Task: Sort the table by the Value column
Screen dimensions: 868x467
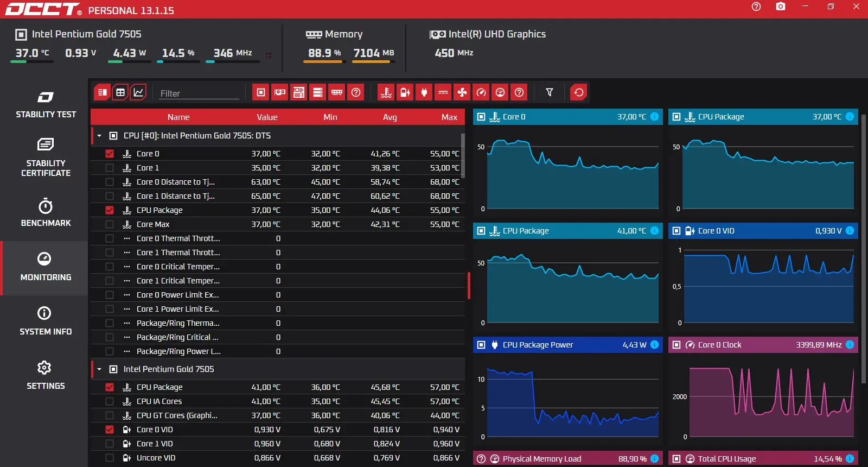Action: 267,117
